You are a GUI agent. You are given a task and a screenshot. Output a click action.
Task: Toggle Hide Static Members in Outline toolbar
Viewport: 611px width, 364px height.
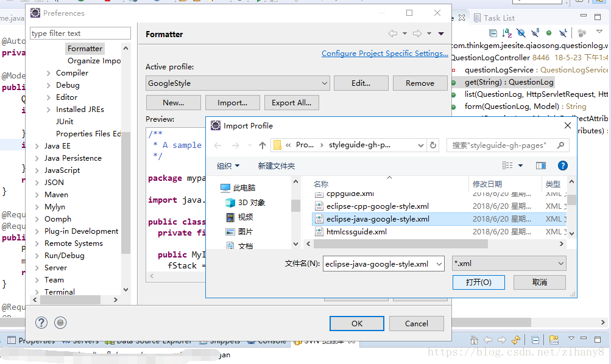click(535, 33)
